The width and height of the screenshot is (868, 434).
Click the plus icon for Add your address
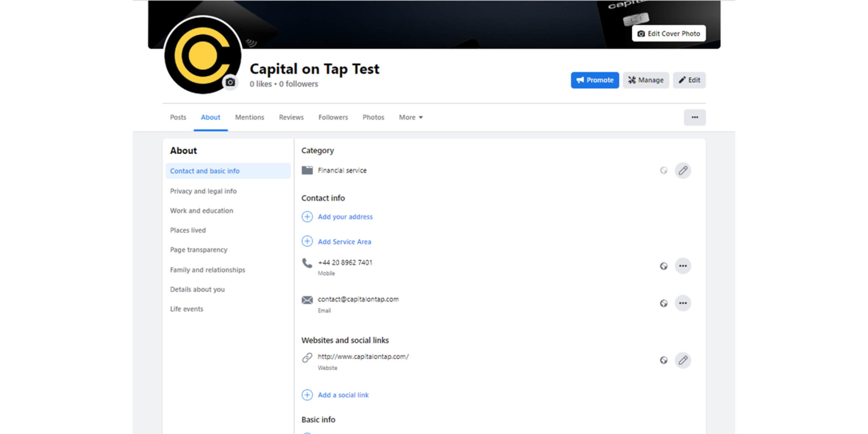(307, 217)
